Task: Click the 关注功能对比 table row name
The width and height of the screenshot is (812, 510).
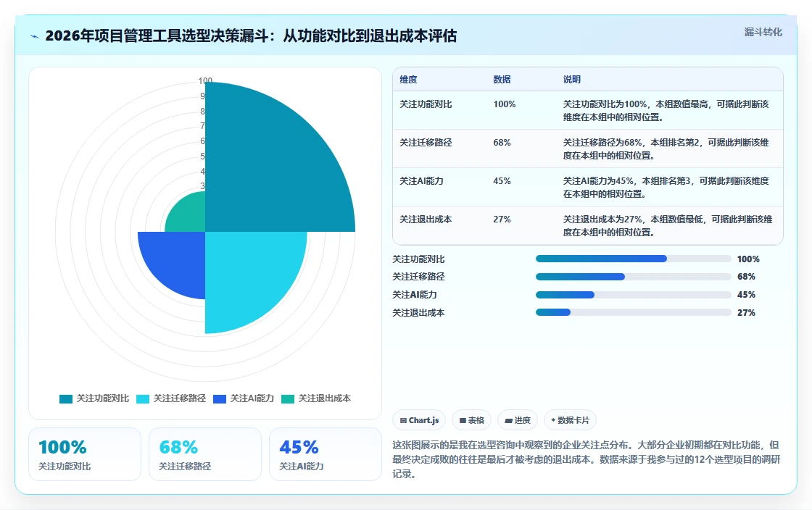Action: tap(426, 104)
